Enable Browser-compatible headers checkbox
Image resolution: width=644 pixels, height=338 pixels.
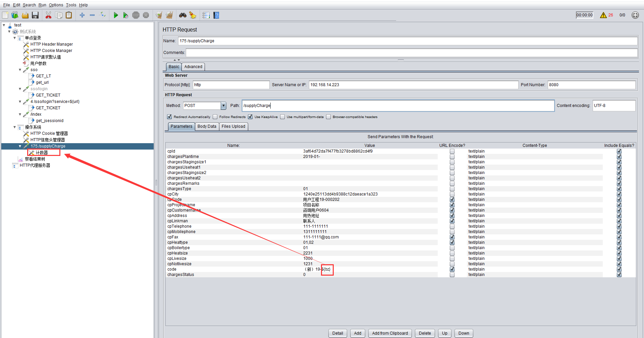click(328, 117)
